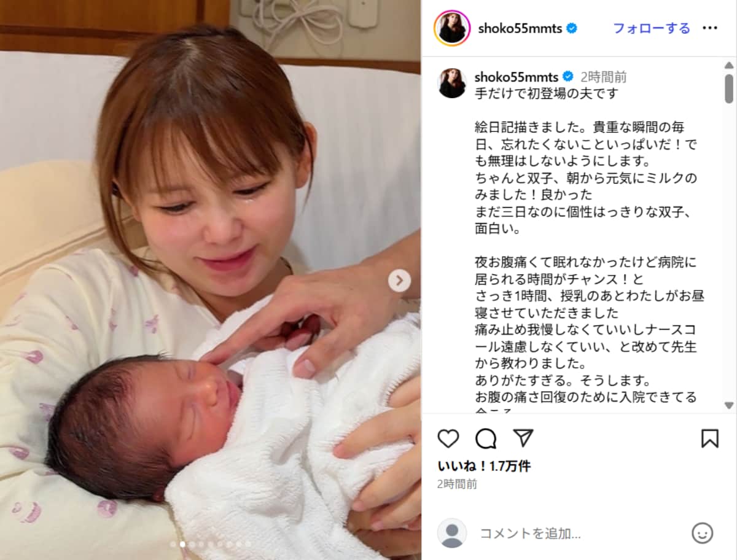Open shoko55mmts profile from header username

(518, 28)
